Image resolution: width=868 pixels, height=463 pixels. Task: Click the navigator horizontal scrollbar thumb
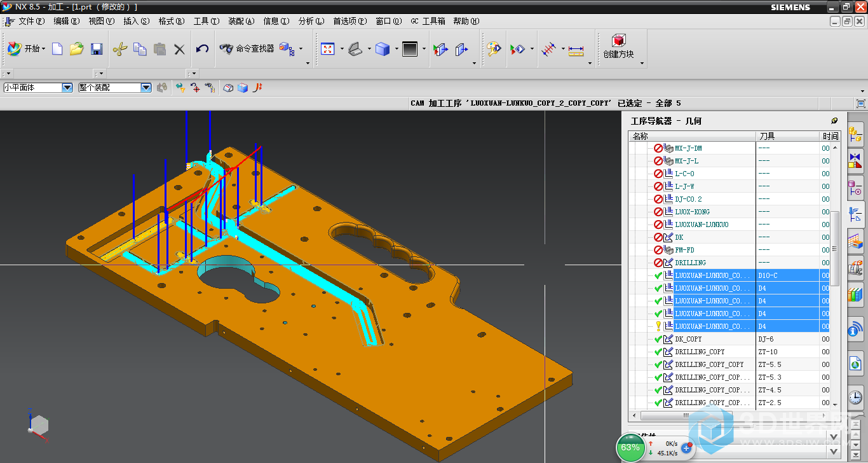click(686, 415)
